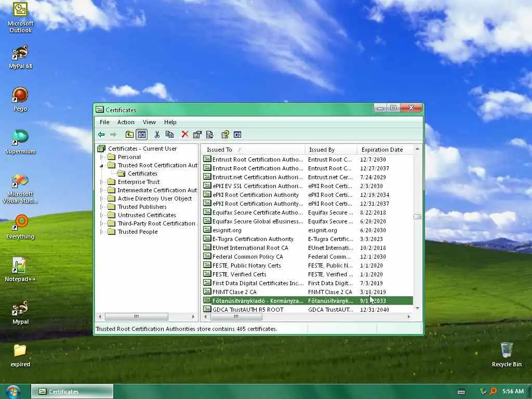Viewport: 532px width, 399px height.
Task: Select E-Tugra Certification Authority certificate
Action: click(x=308, y=239)
